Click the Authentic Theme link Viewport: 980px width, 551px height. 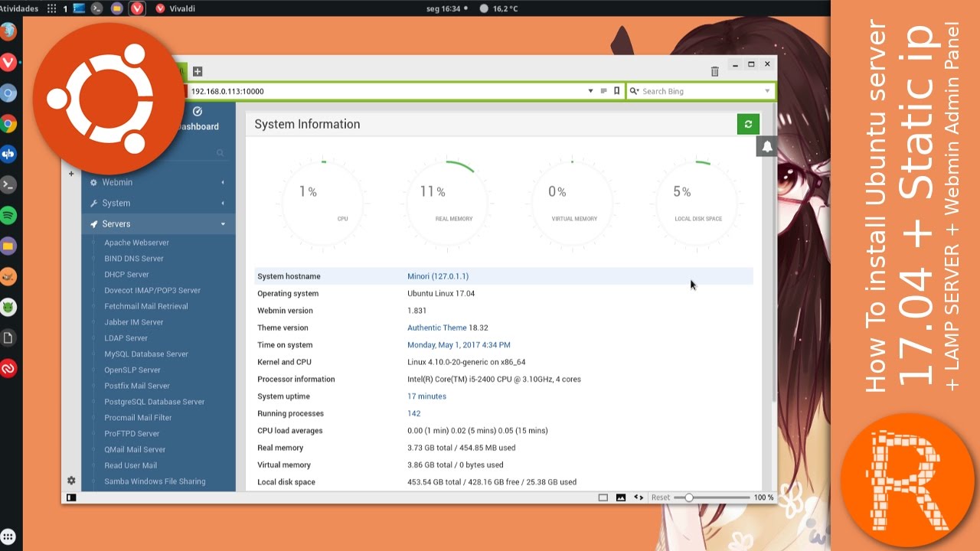click(x=437, y=328)
